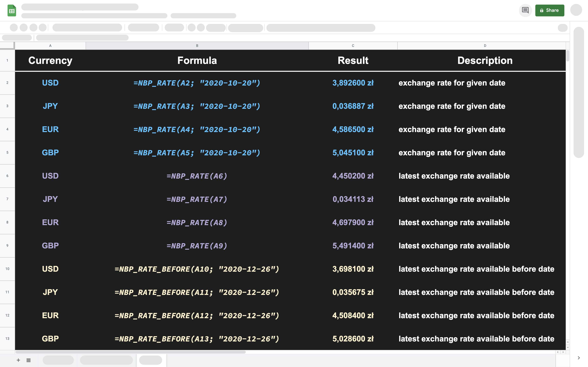Open the all sheets list icon
The image size is (588, 367).
point(28,360)
